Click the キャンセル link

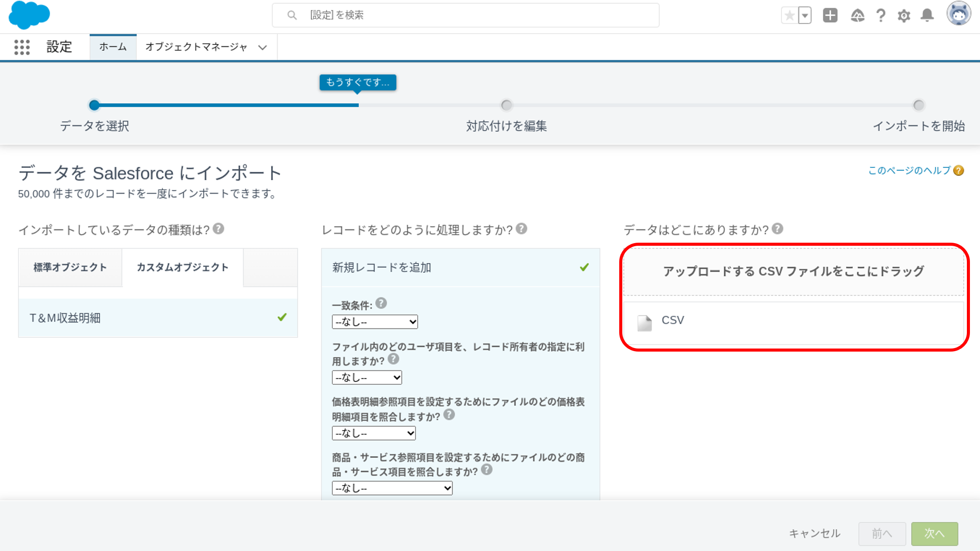click(814, 534)
